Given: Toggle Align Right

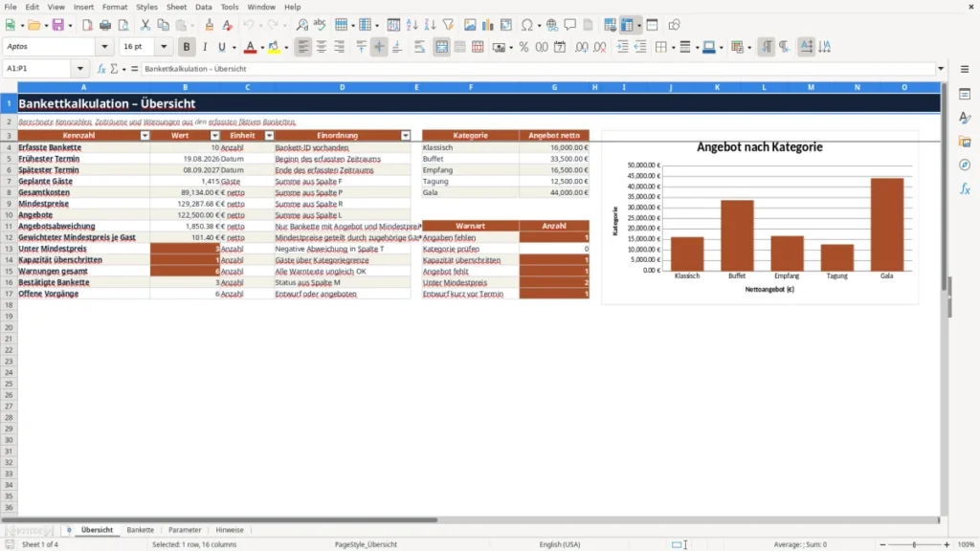Looking at the screenshot, I should pyautogui.click(x=340, y=47).
